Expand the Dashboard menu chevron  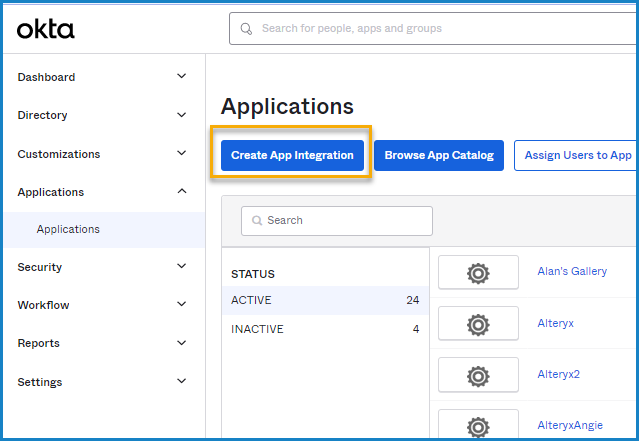tap(182, 76)
